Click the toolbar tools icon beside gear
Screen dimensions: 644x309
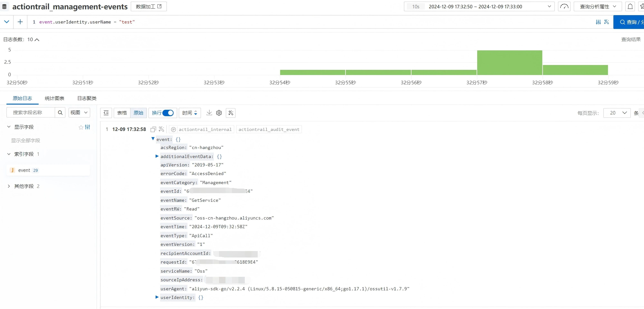pyautogui.click(x=231, y=113)
